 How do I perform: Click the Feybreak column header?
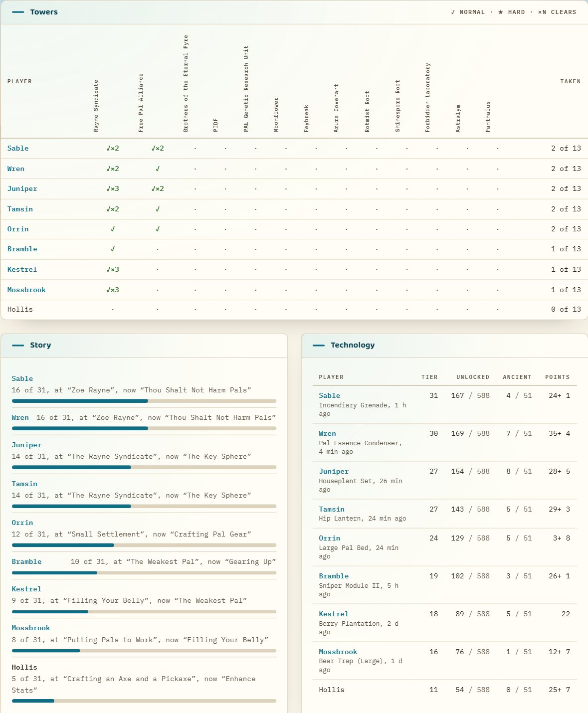307,118
